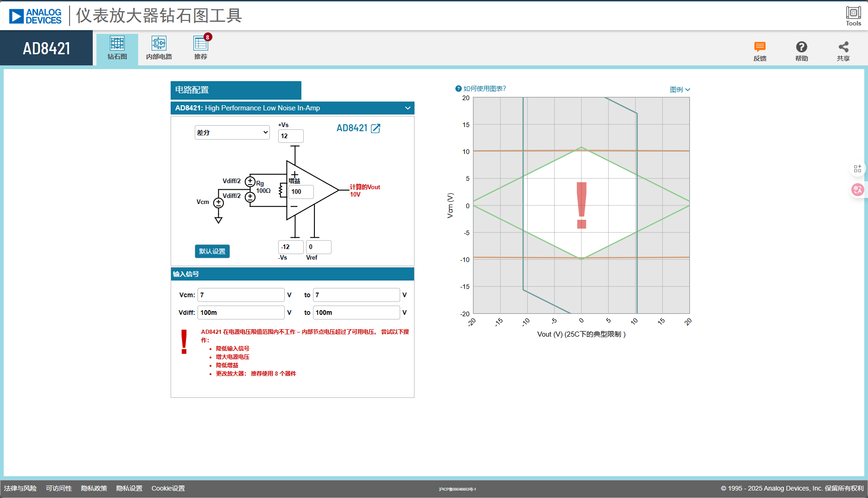Open the 帮助 help icon
This screenshot has width=868, height=498.
[x=802, y=51]
